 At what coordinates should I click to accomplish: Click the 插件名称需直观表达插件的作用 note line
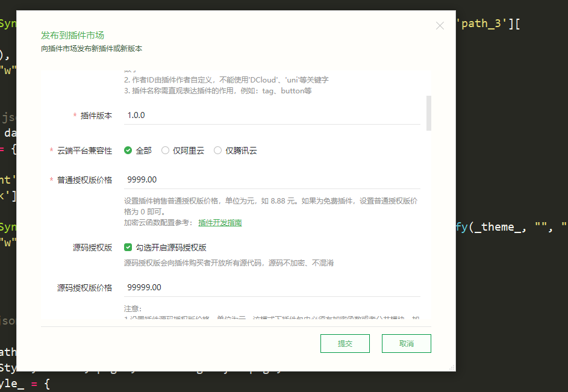click(x=217, y=91)
